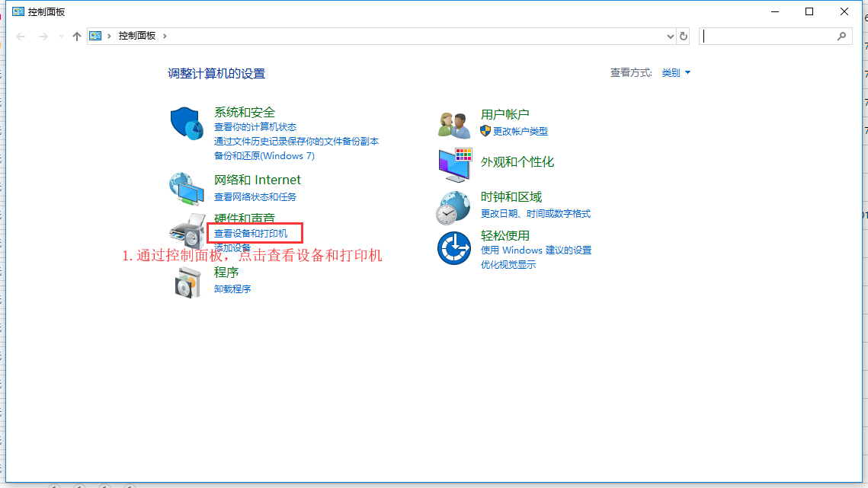The width and height of the screenshot is (868, 488).
Task: Click 添加设备 link
Action: point(232,248)
